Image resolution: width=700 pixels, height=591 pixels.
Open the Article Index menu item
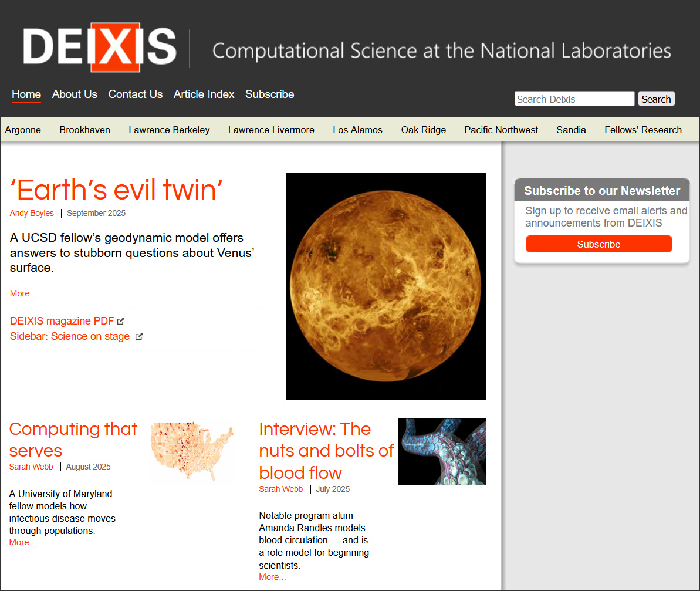204,94
